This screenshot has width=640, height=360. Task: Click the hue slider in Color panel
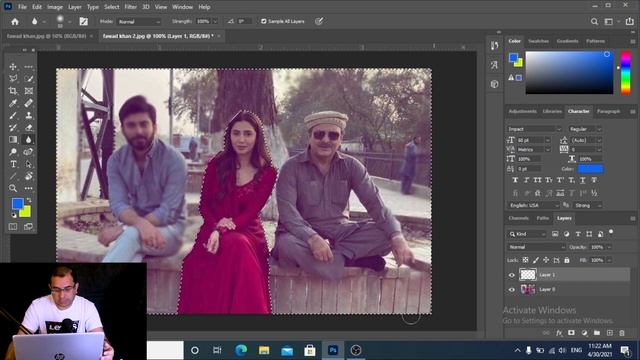click(x=625, y=73)
